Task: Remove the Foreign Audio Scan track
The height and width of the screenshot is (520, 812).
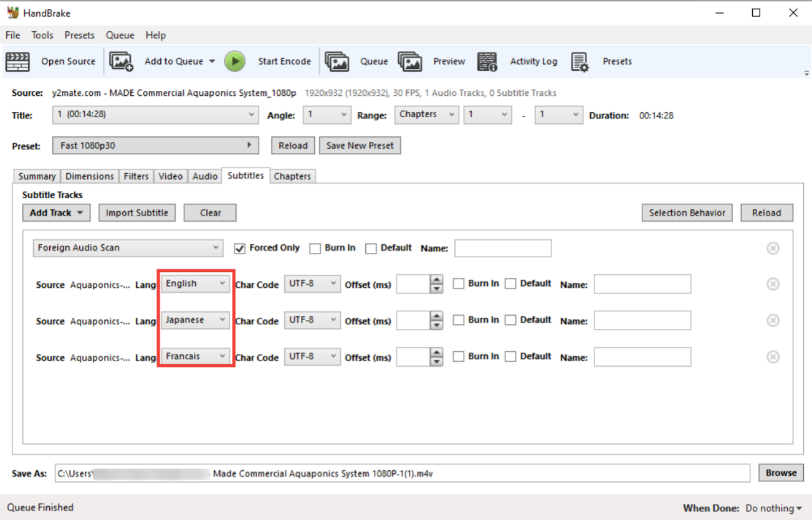Action: click(x=773, y=248)
